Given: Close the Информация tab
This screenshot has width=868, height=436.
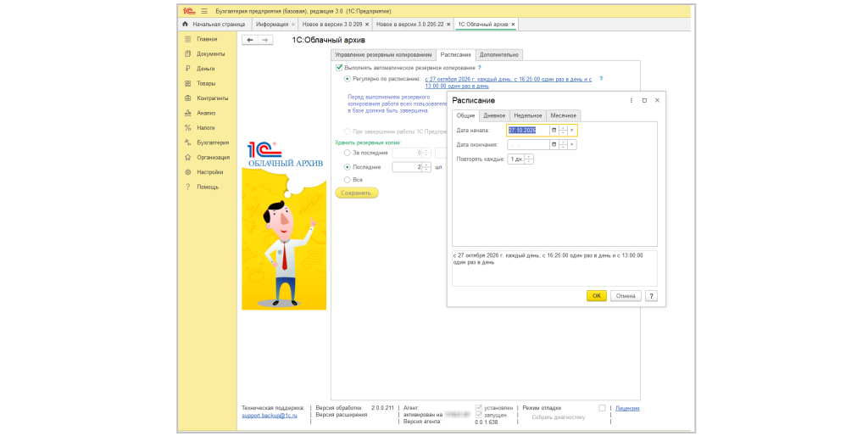Looking at the screenshot, I should pyautogui.click(x=293, y=25).
